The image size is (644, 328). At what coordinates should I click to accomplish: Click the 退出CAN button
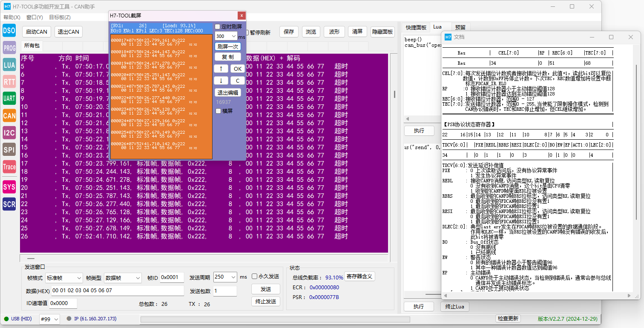68,32
